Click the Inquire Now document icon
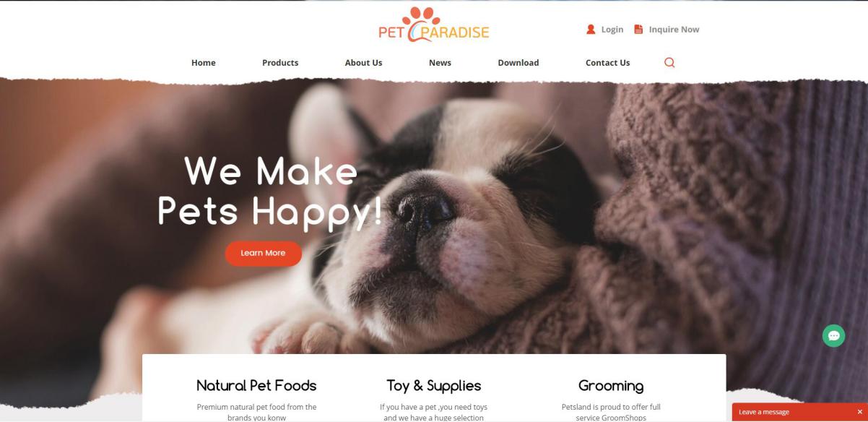 click(x=638, y=30)
